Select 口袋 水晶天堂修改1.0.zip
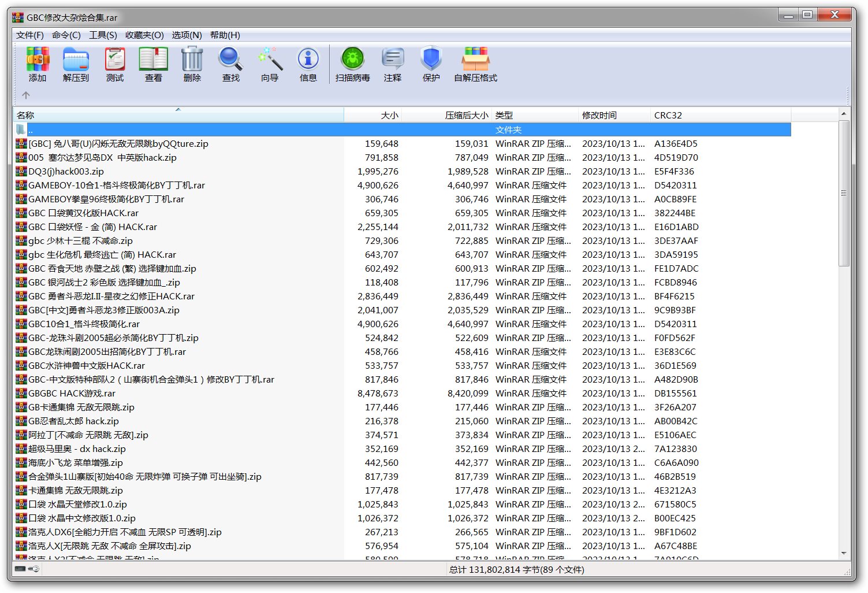Screen dimensions: 868x593 77,504
